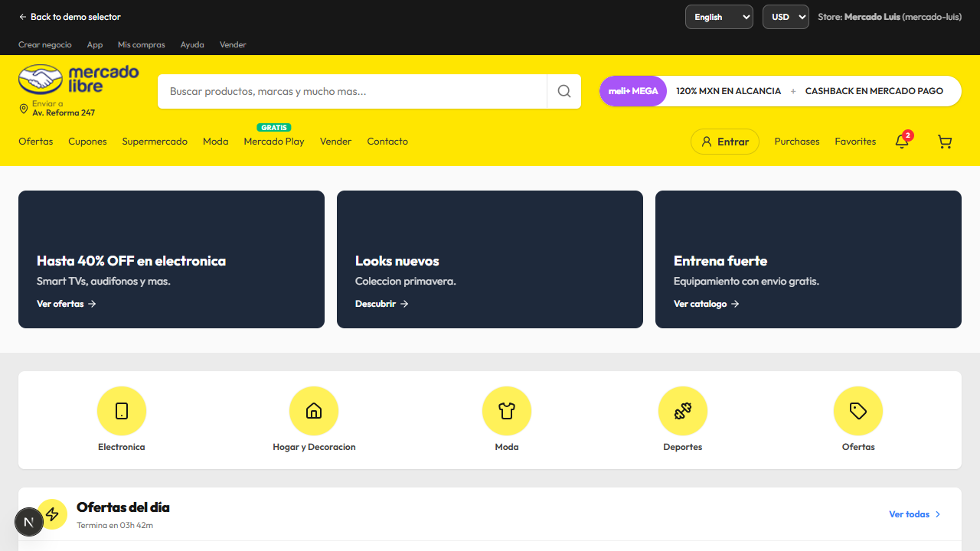Click the Entrena fuerte banner heading
980x551 pixels.
coord(720,261)
